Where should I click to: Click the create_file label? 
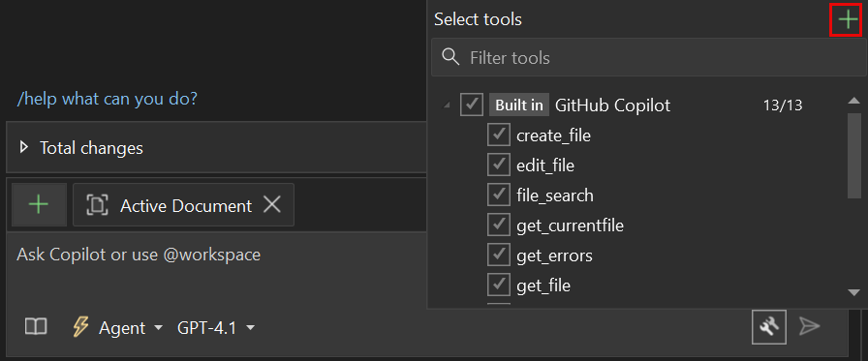(x=553, y=135)
